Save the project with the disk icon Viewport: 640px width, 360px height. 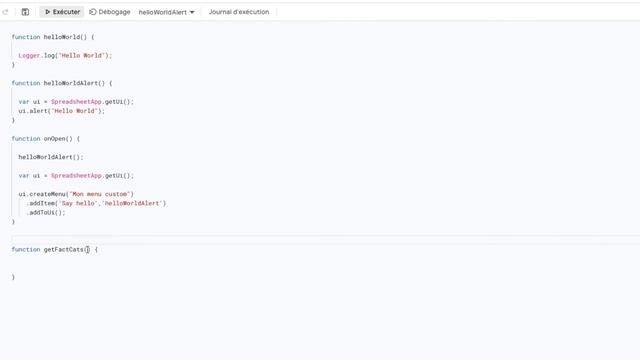click(25, 12)
